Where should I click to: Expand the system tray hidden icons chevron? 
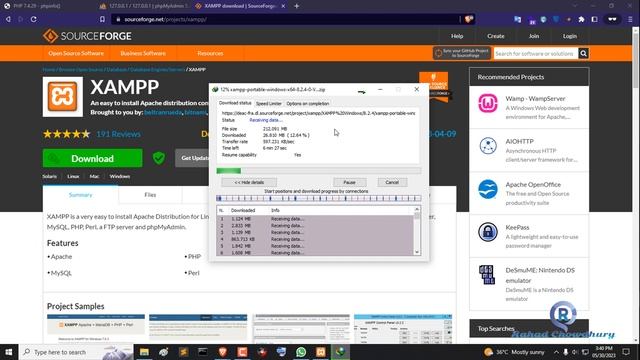556,352
